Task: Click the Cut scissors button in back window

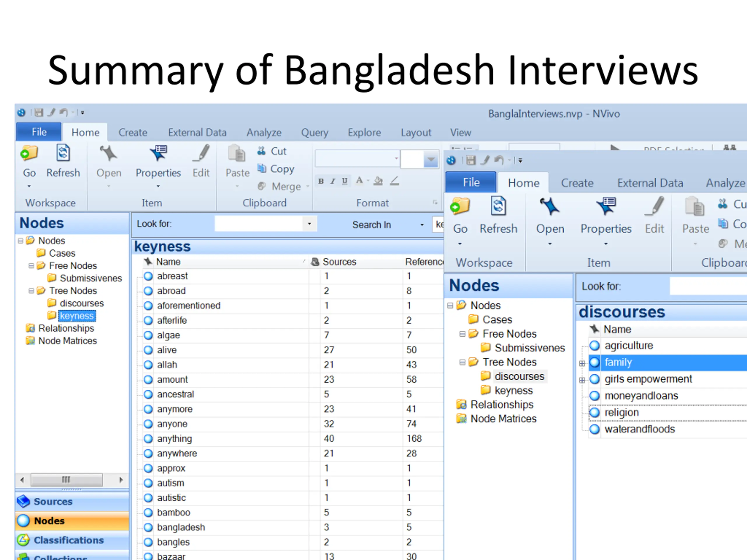Action: coord(272,151)
